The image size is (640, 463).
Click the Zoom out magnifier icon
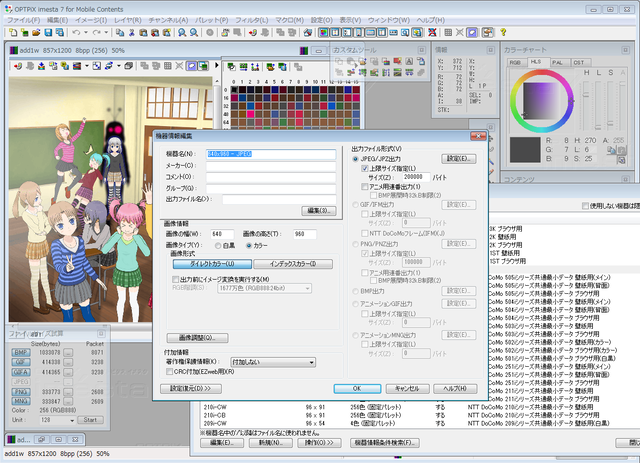(x=194, y=32)
